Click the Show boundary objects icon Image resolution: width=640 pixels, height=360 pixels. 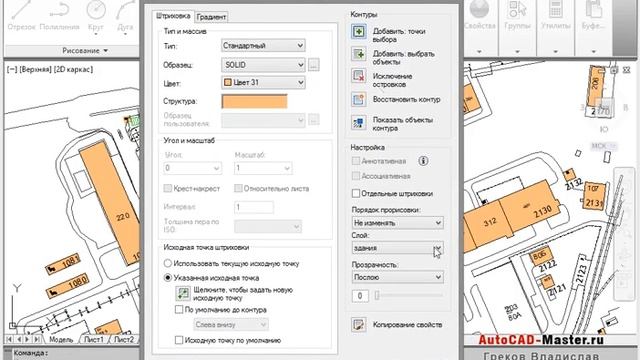click(358, 122)
